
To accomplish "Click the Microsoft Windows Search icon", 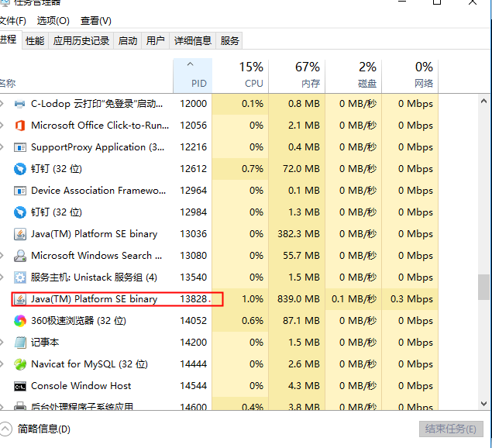I will [20, 256].
